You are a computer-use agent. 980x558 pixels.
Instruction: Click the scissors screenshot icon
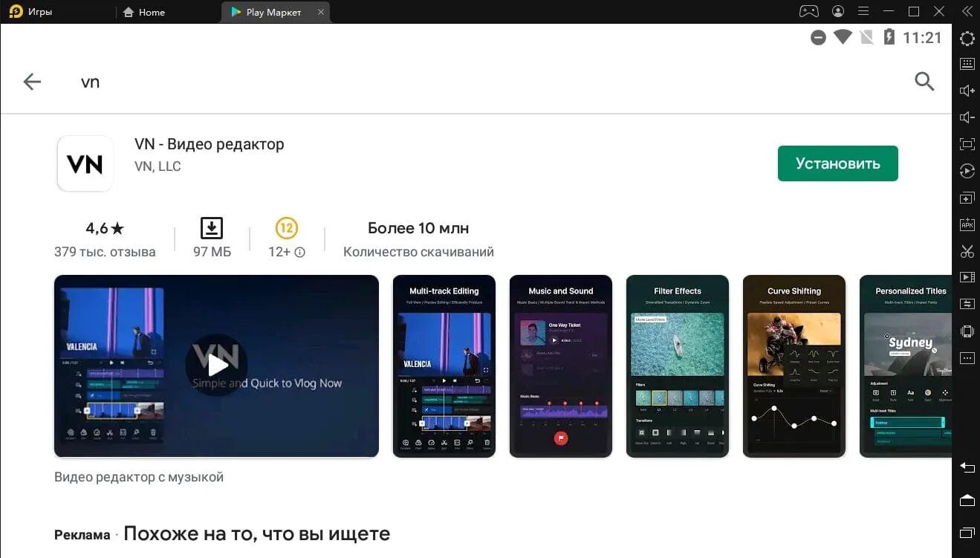tap(967, 251)
